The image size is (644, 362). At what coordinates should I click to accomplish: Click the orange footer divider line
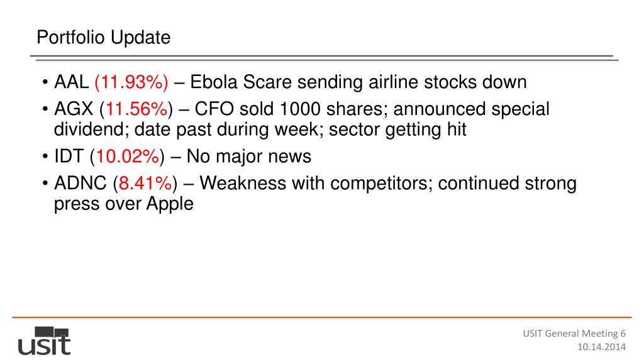click(x=322, y=317)
